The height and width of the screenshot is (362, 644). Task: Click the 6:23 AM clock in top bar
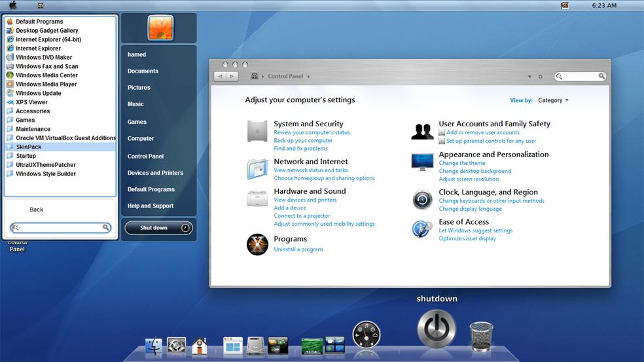tap(603, 5)
